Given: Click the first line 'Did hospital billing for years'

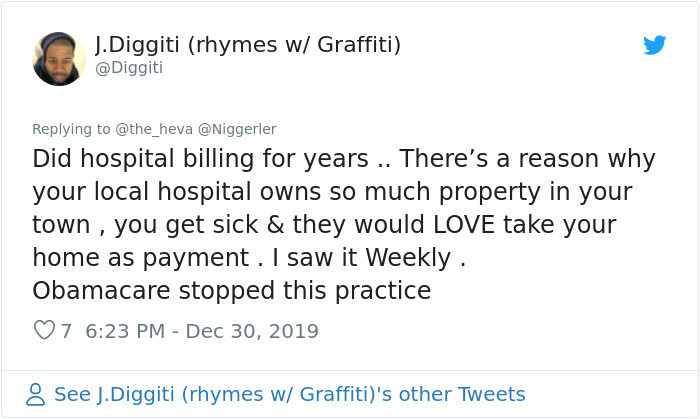Looking at the screenshot, I should point(200,159).
